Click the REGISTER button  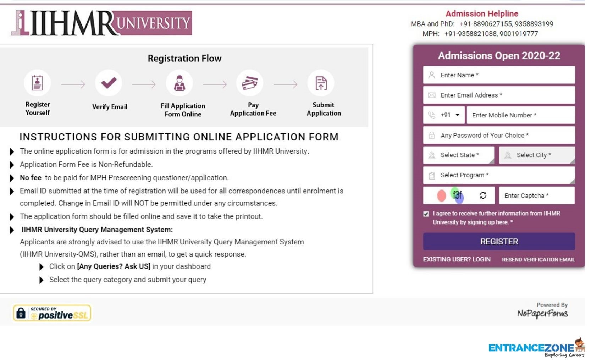pos(499,242)
